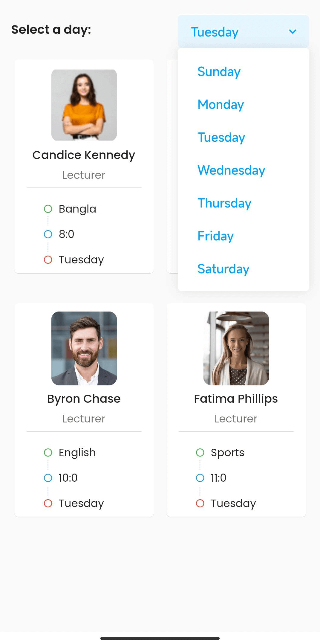Click the blue circle beside 8:0
The width and height of the screenshot is (320, 644).
pos(48,234)
